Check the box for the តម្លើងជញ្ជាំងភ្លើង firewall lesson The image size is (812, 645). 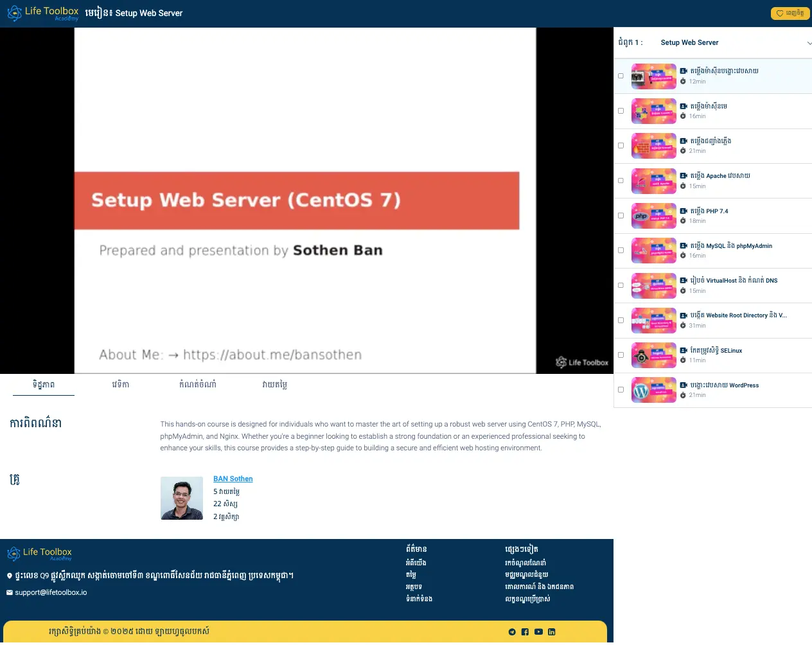click(621, 146)
